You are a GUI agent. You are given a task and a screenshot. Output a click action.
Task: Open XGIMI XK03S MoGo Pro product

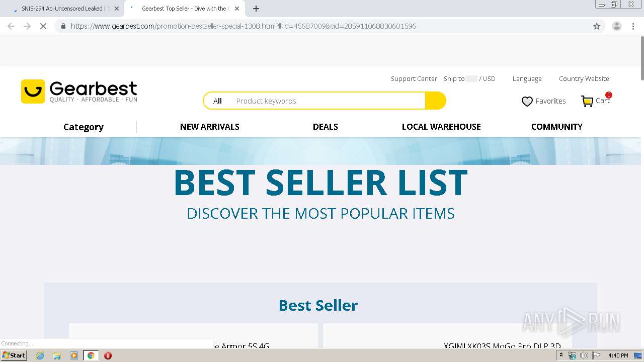tap(502, 346)
